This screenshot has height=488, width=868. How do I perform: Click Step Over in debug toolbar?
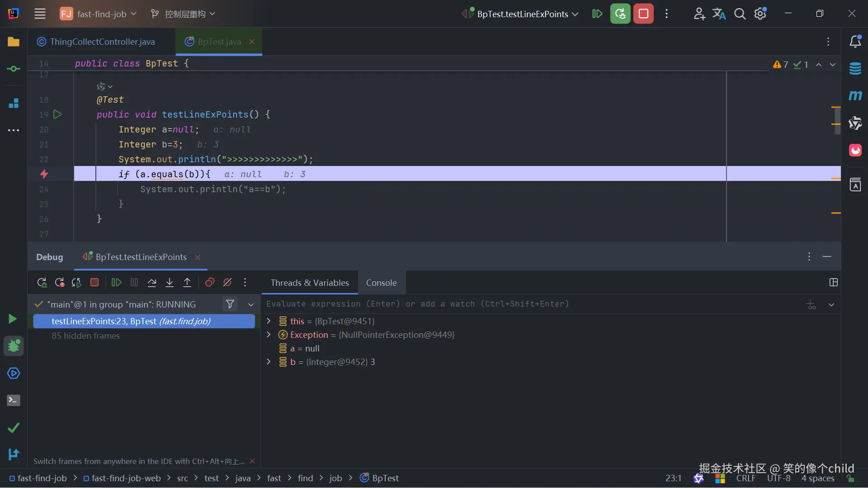point(152,283)
